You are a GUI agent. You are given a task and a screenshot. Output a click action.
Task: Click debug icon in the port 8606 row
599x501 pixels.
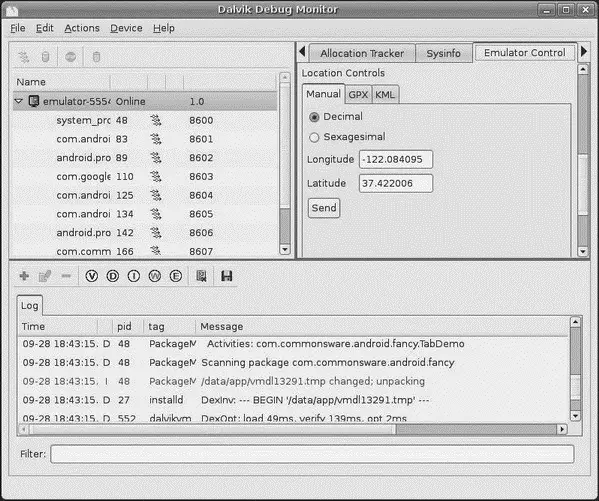(x=155, y=233)
